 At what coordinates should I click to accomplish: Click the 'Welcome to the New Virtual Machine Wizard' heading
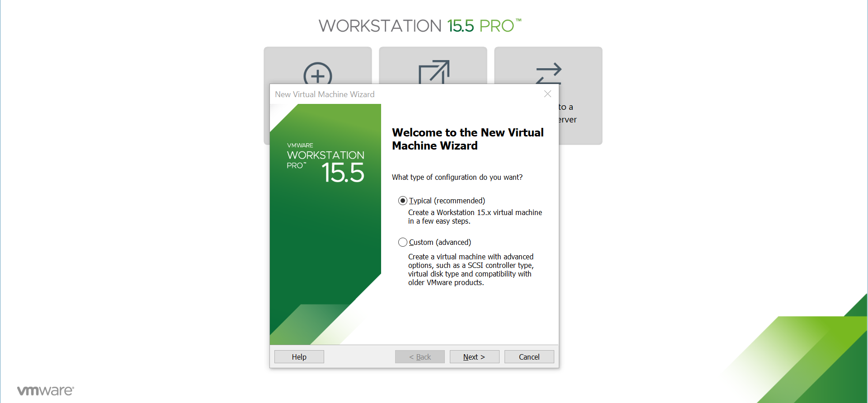pos(467,139)
